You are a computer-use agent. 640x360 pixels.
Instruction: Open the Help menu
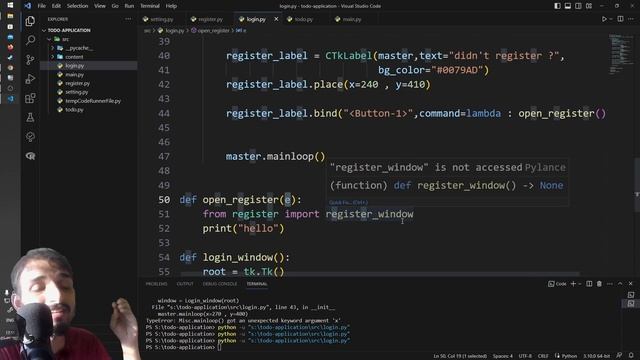(x=171, y=6)
